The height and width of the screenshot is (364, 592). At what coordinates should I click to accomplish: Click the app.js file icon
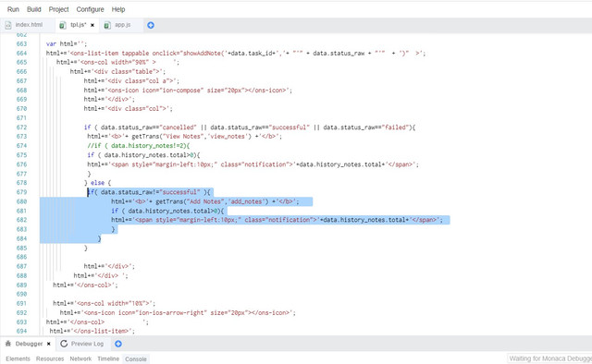point(107,25)
